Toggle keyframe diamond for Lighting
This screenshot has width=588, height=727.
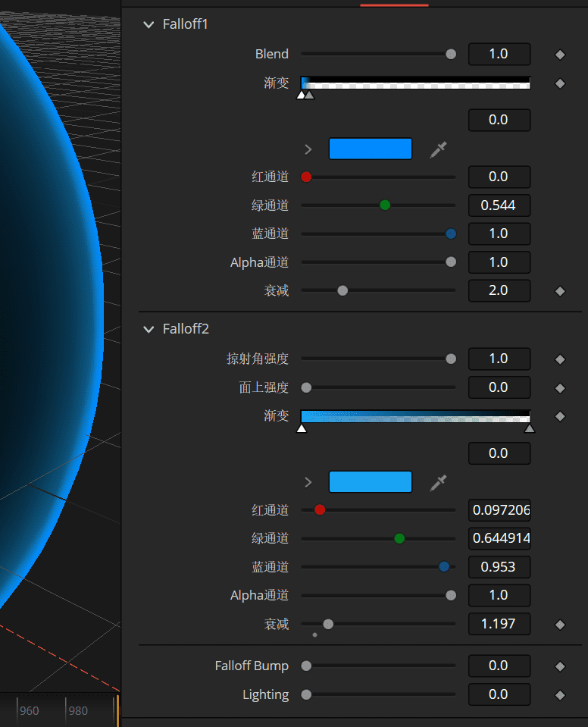(560, 695)
